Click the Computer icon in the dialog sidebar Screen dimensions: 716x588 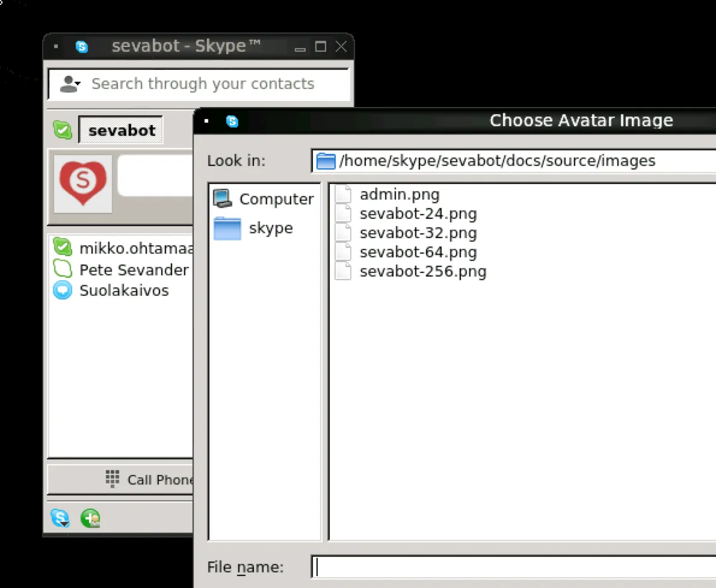tap(223, 199)
